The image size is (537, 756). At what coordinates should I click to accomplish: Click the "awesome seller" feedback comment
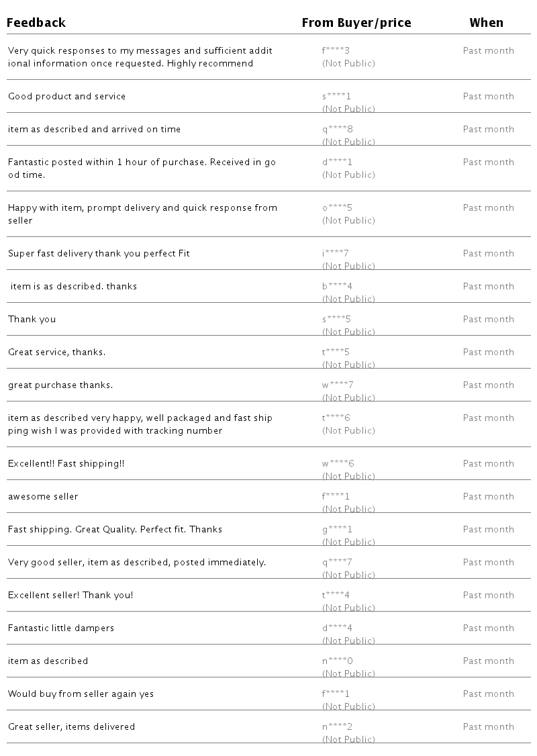pyautogui.click(x=43, y=496)
